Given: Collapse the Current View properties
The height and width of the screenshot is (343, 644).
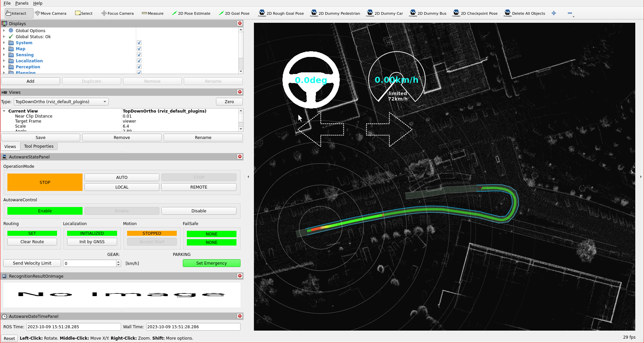Looking at the screenshot, I should click(4, 111).
